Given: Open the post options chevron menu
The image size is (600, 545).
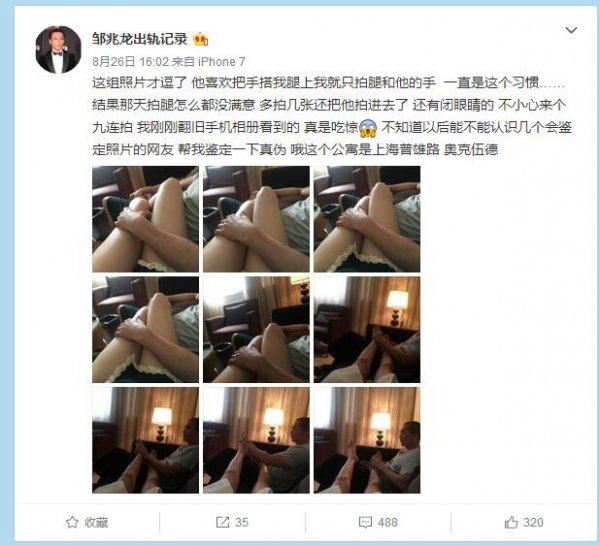Looking at the screenshot, I should coord(571,30).
